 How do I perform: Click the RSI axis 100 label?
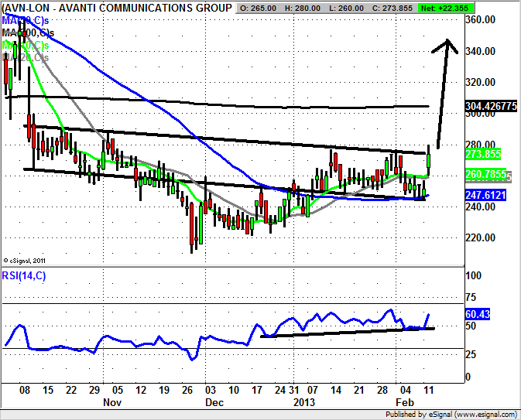coord(474,275)
